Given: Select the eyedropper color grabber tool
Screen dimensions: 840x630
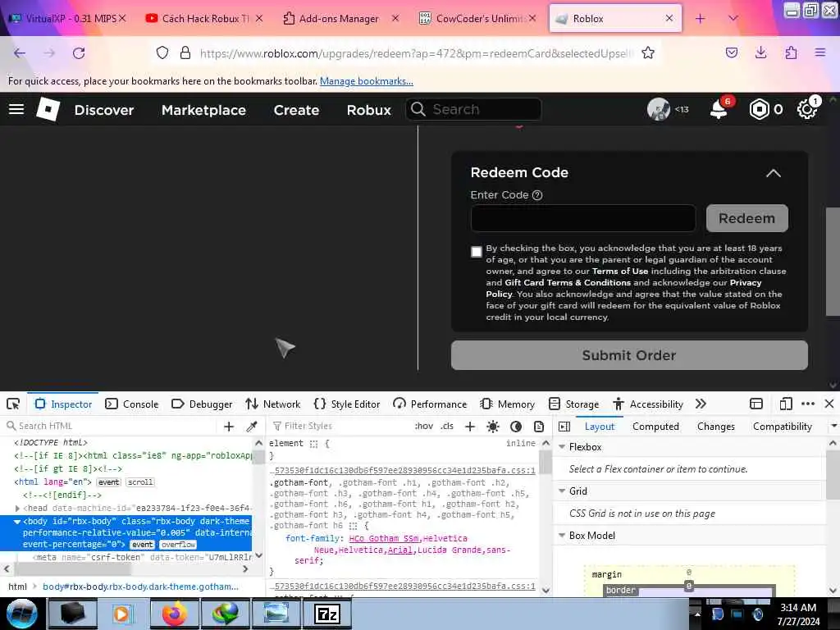Looking at the screenshot, I should [x=251, y=427].
